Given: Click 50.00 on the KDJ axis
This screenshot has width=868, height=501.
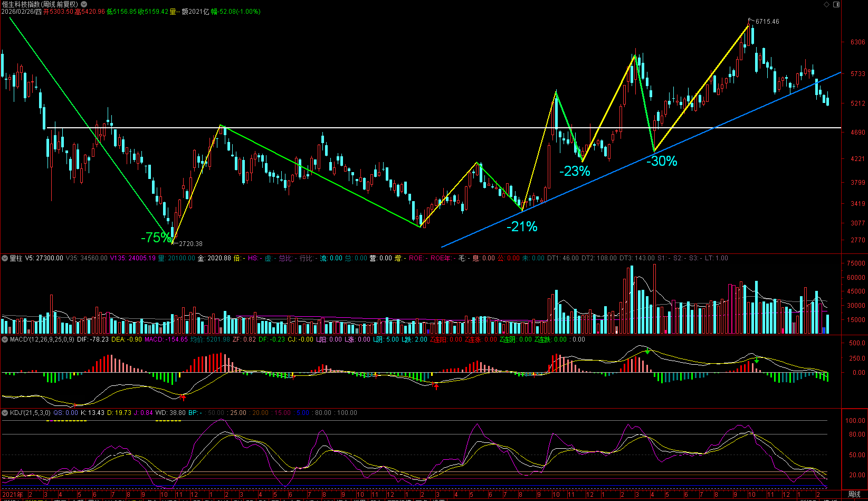Looking at the screenshot, I should point(857,455).
